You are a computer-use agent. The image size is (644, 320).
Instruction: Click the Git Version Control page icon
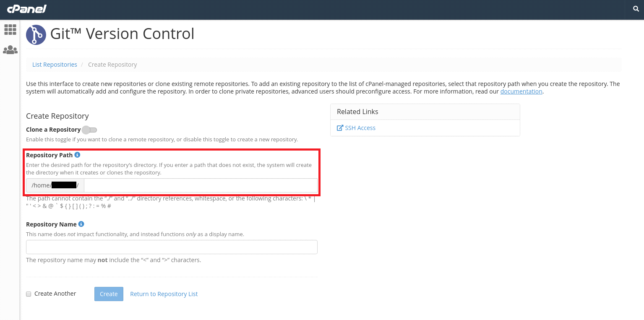pos(36,35)
